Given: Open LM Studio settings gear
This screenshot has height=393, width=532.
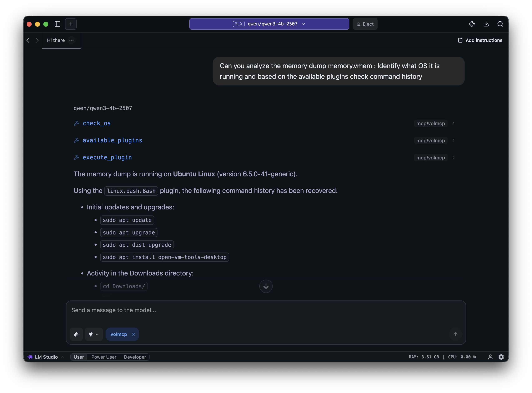Looking at the screenshot, I should pos(501,357).
